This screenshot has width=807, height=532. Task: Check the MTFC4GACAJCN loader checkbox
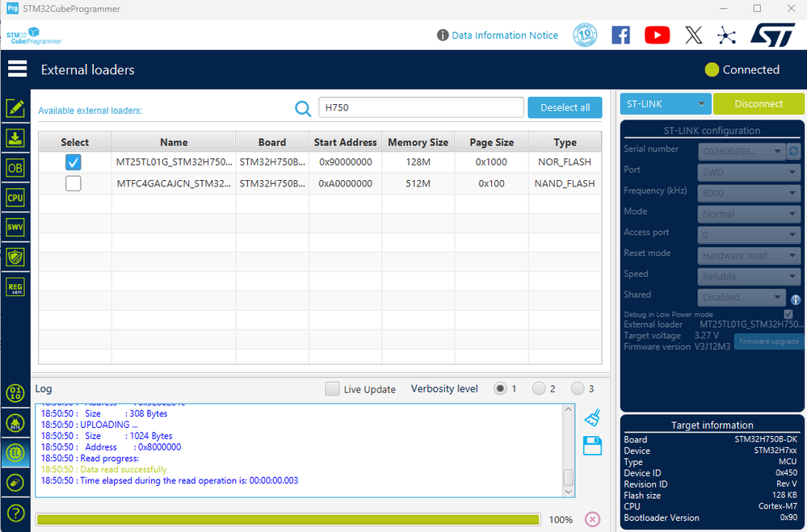pos(73,183)
